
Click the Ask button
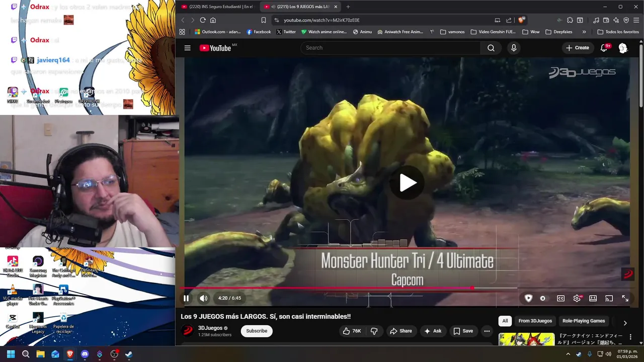(x=433, y=331)
